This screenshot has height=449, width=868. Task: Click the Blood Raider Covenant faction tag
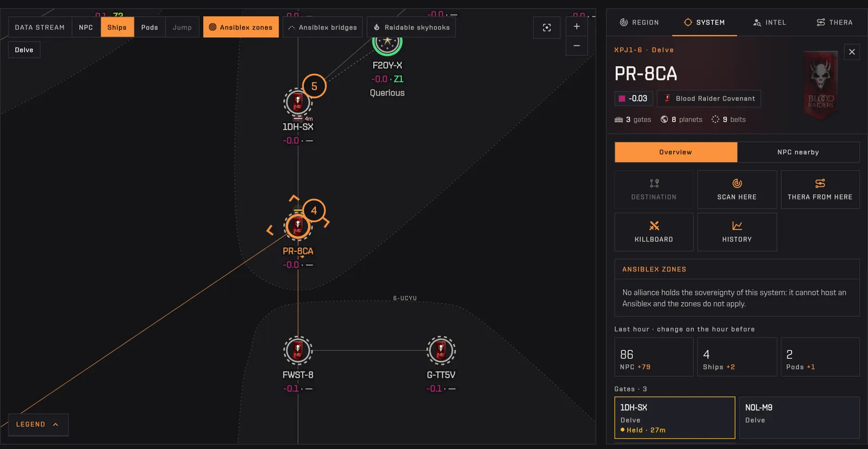tap(709, 99)
